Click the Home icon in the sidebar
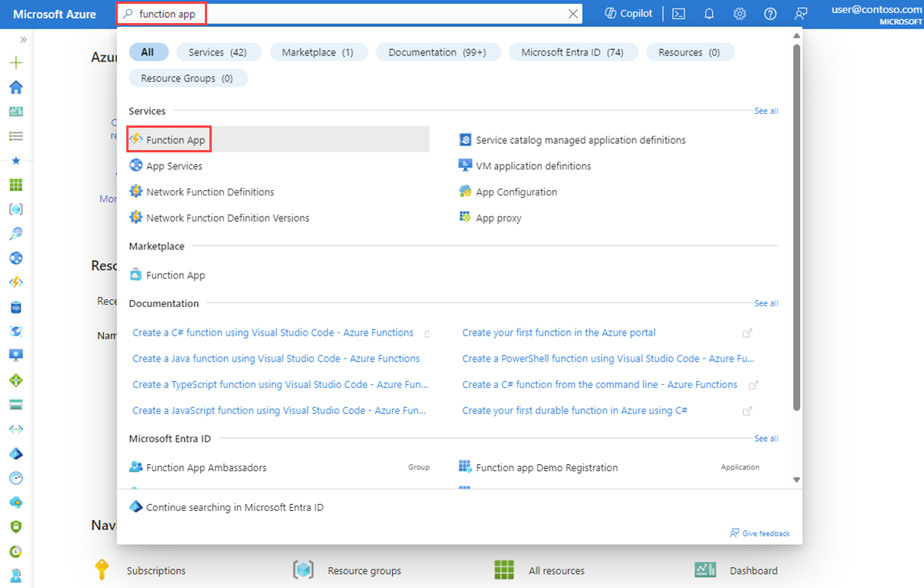The width and height of the screenshot is (924, 588). tap(15, 87)
